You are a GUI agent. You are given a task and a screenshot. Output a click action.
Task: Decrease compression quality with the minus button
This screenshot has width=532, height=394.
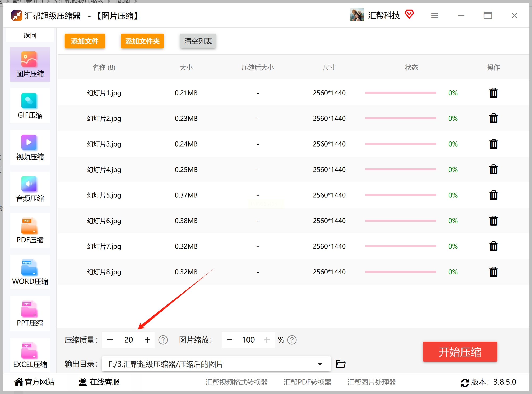[x=110, y=340]
